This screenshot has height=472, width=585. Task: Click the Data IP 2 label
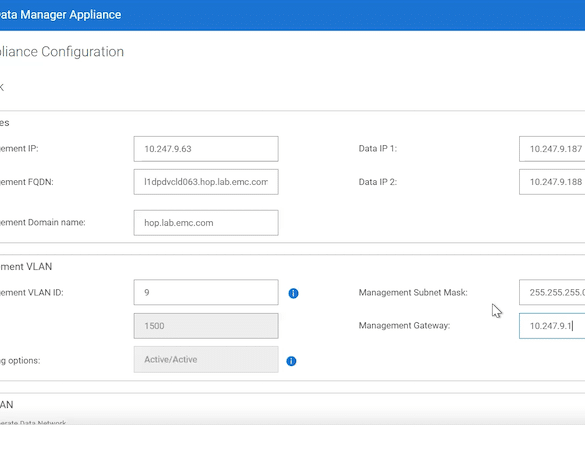[378, 182]
